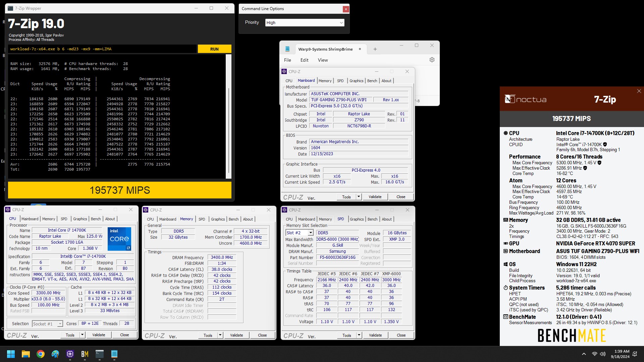Screen dimensions: 644x362
Task: Click the 'F5-6000J3636F16G' part number field
Action: tap(337, 257)
